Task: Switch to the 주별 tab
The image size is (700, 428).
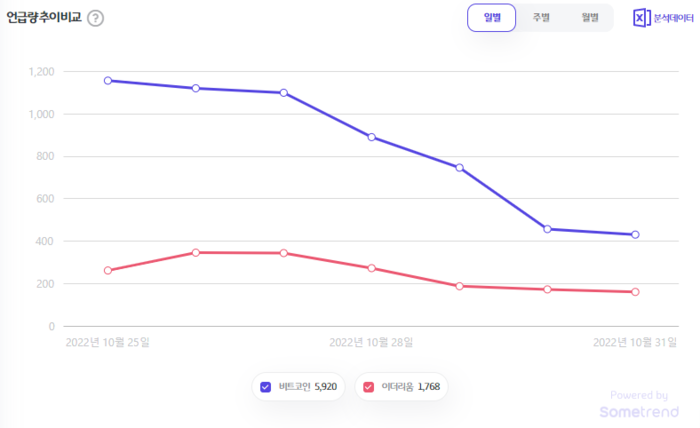Action: [x=541, y=18]
